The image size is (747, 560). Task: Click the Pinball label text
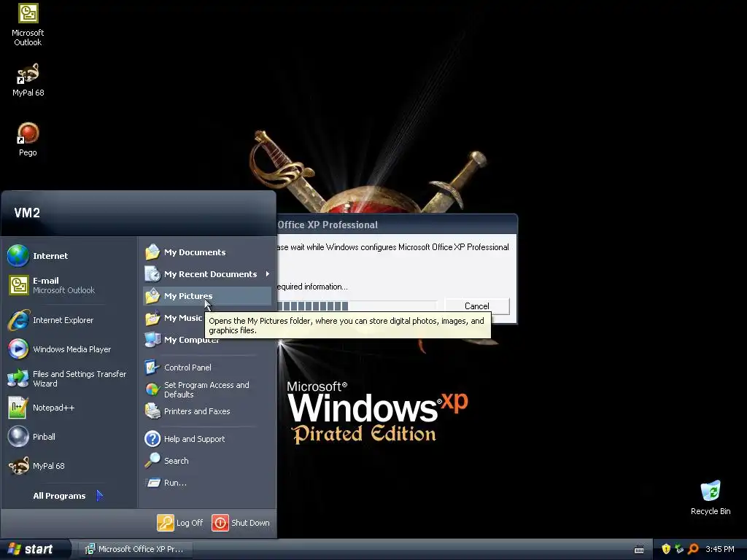point(44,437)
